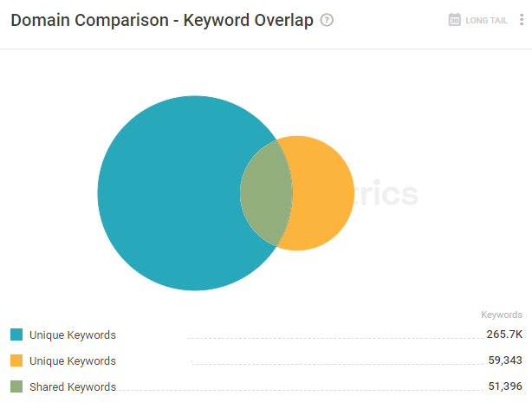
Task: Open the three-dot options menu
Action: (522, 20)
